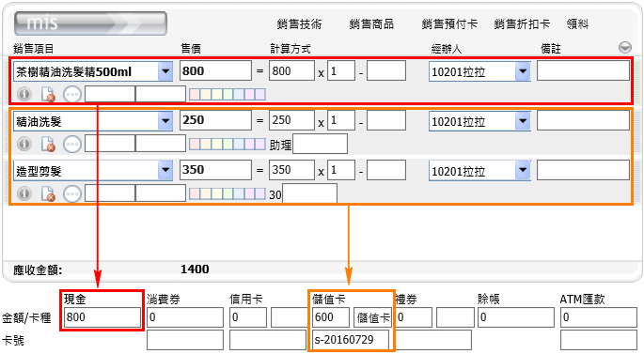Click 備註 field in 茶樹精油洗髮精500ml row
Screen dimensions: 644x354
point(583,70)
